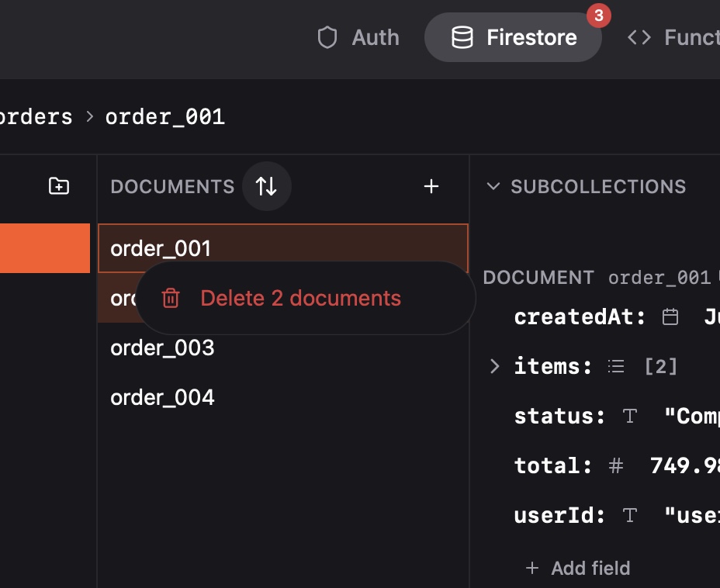The image size is (720, 588).
Task: Click the items field name
Action: 553,366
